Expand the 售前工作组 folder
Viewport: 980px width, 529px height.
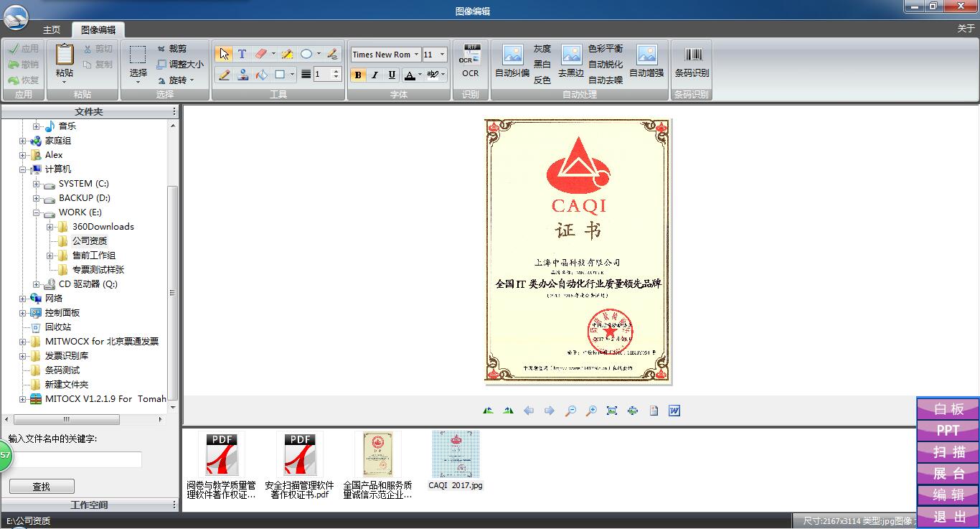(50, 256)
